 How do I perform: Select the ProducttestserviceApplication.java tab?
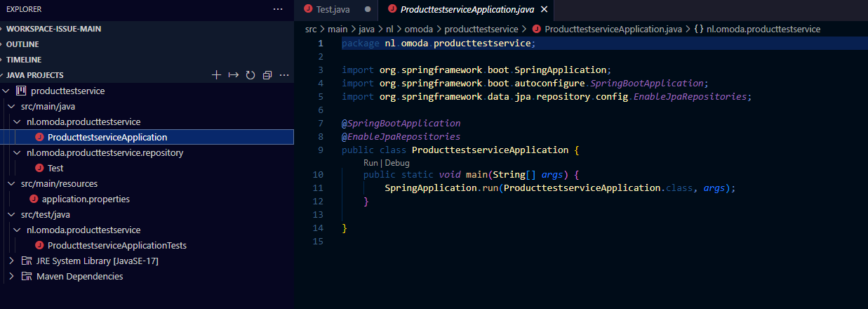click(466, 9)
